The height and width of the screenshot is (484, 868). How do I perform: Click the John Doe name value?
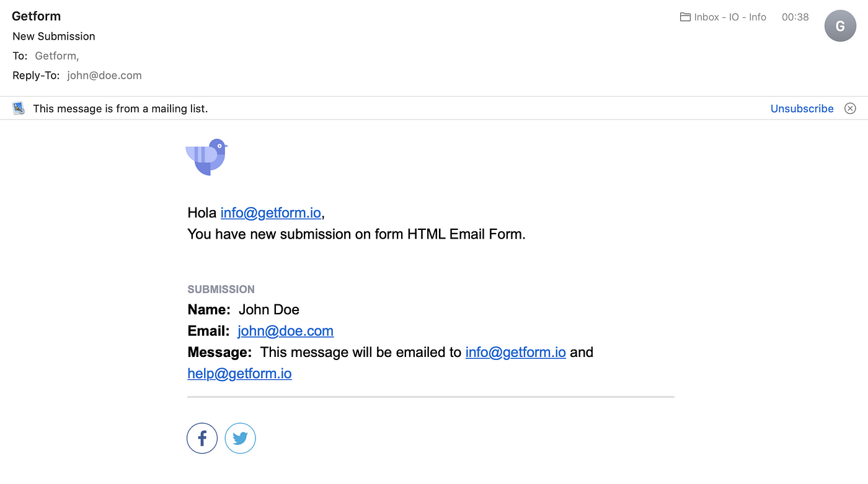click(x=269, y=309)
